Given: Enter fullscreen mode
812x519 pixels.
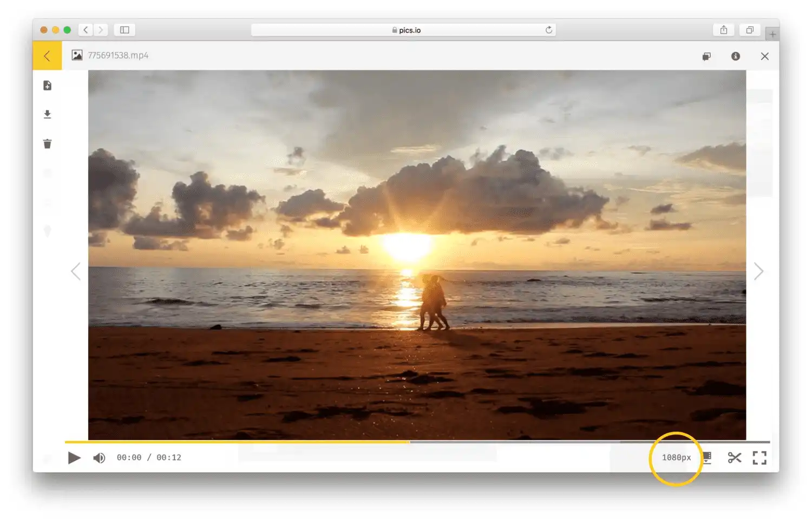Looking at the screenshot, I should tap(759, 458).
